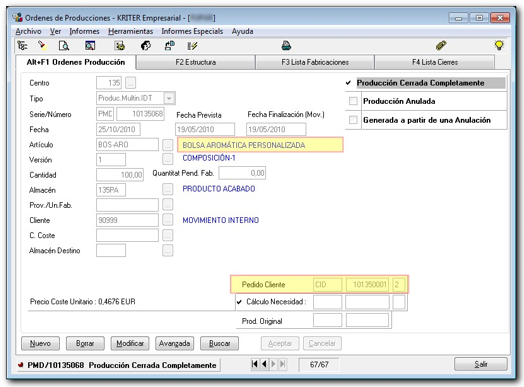
Task: Switch to F3 Lista Fabricaciones tab
Action: point(315,62)
